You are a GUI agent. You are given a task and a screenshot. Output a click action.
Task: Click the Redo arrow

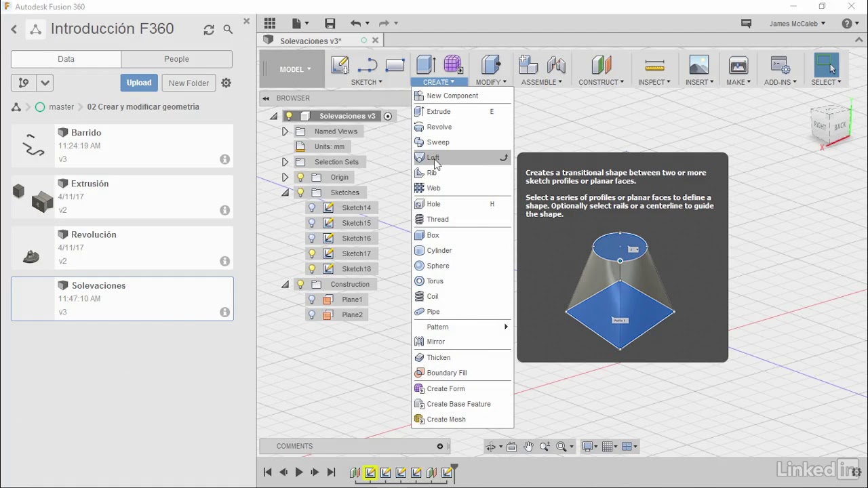point(384,24)
